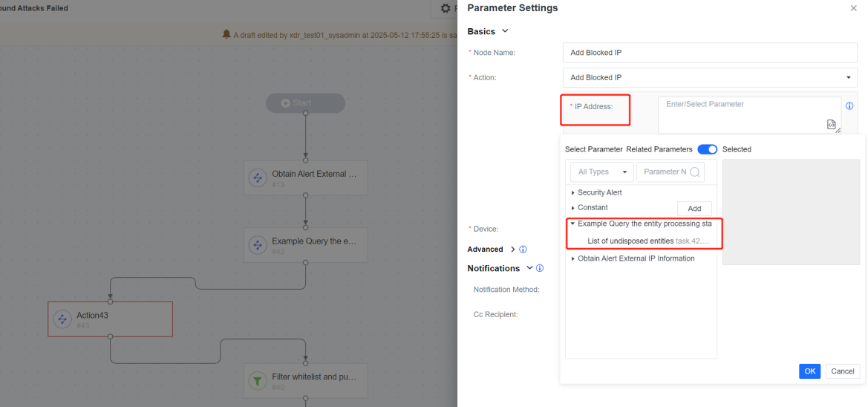The width and height of the screenshot is (868, 407).
Task: Click the action icon on node #13
Action: [x=258, y=178]
